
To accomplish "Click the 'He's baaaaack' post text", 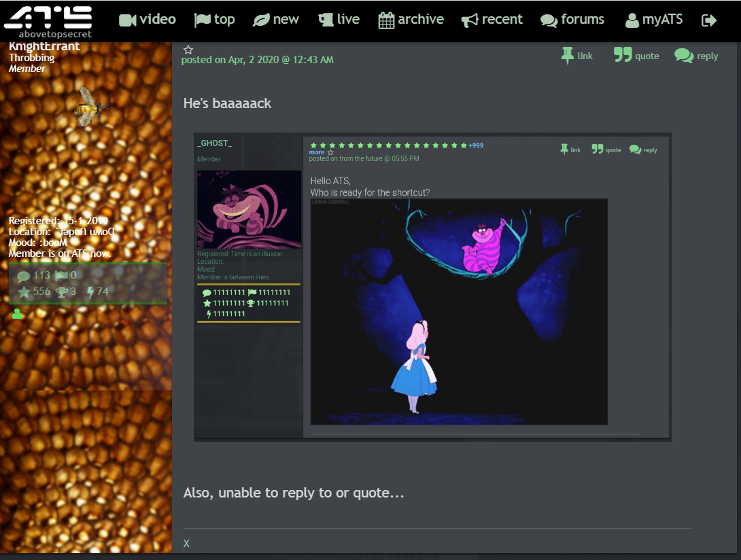I will (227, 103).
